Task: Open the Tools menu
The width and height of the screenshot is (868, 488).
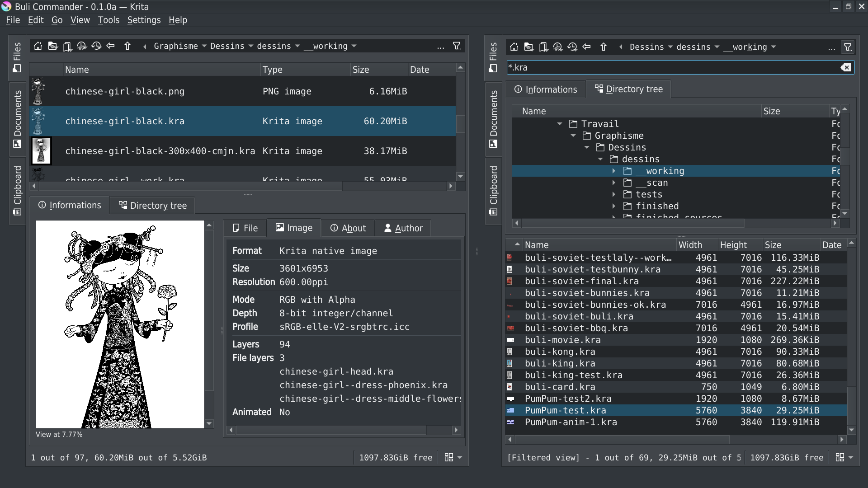Action: tap(108, 20)
